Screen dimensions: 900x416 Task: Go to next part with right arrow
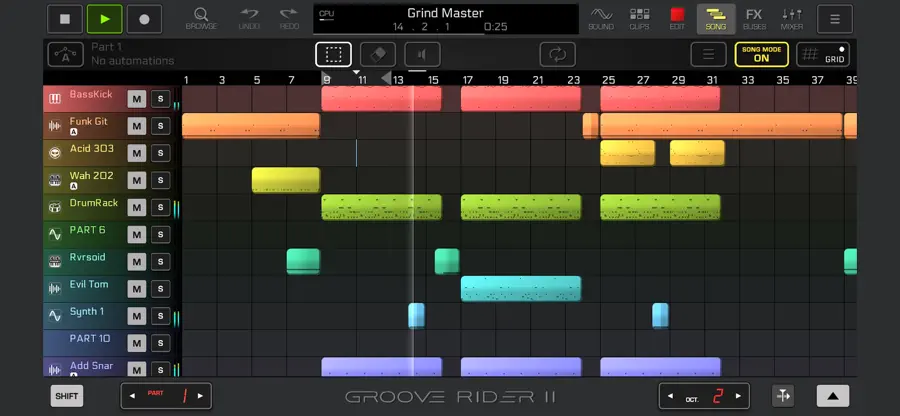click(200, 396)
